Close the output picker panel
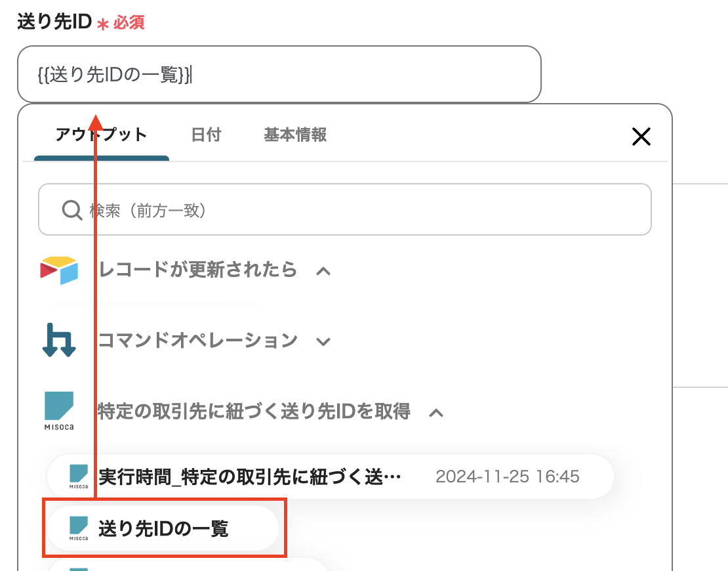 coord(641,137)
